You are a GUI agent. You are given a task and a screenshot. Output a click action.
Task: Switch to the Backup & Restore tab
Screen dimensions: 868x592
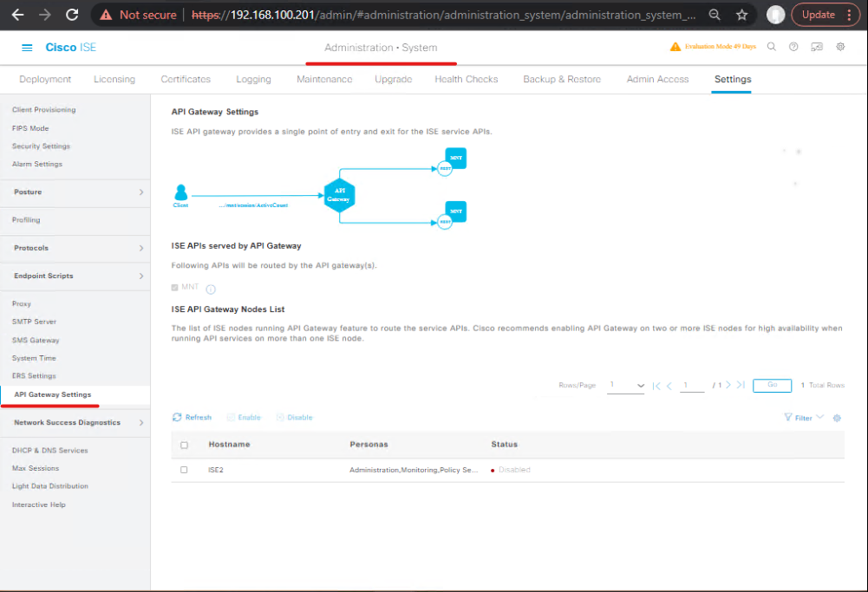(562, 79)
